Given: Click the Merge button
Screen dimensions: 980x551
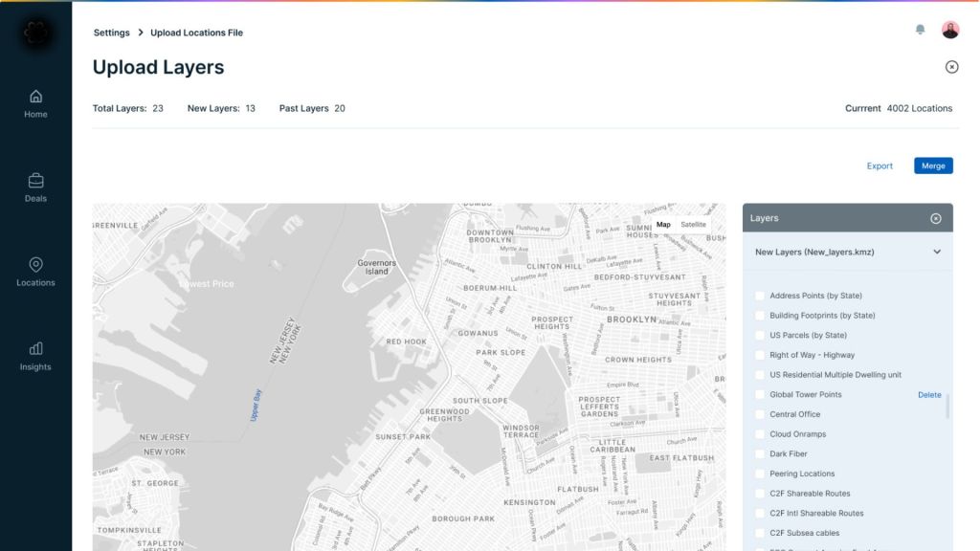Looking at the screenshot, I should pos(933,165).
